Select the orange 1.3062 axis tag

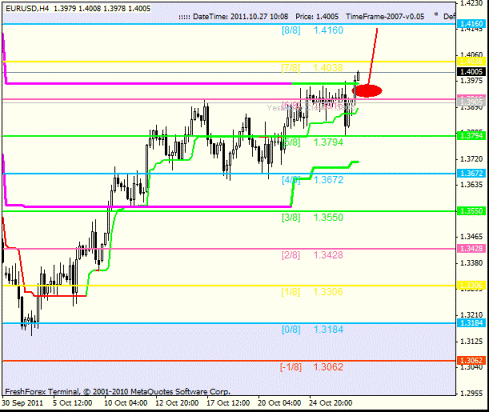[x=470, y=360]
